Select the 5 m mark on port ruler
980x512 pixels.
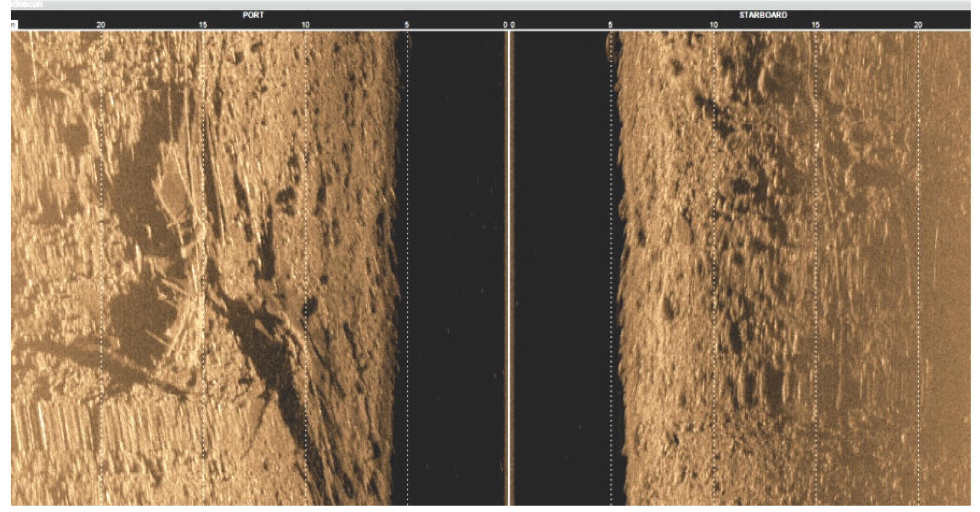click(407, 25)
